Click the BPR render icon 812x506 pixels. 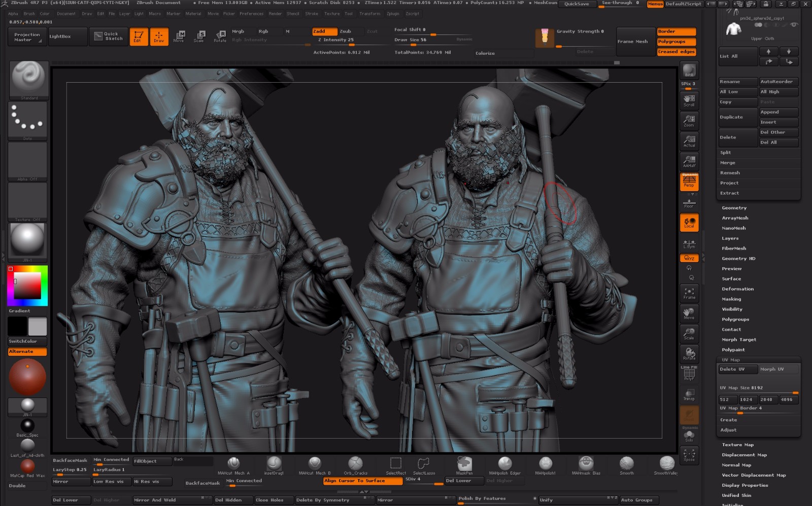click(689, 70)
